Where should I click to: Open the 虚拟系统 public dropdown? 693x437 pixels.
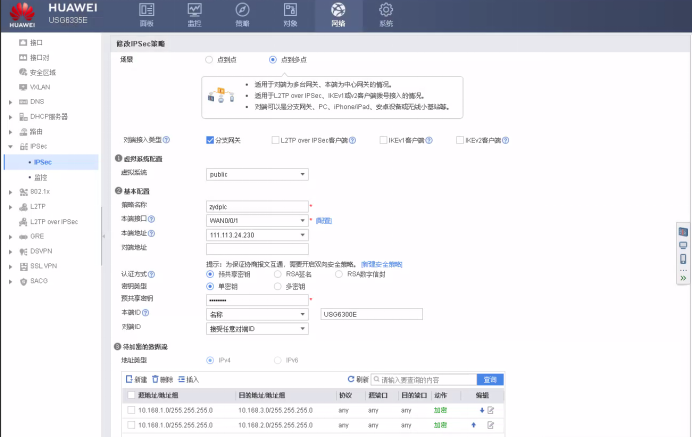pos(257,174)
